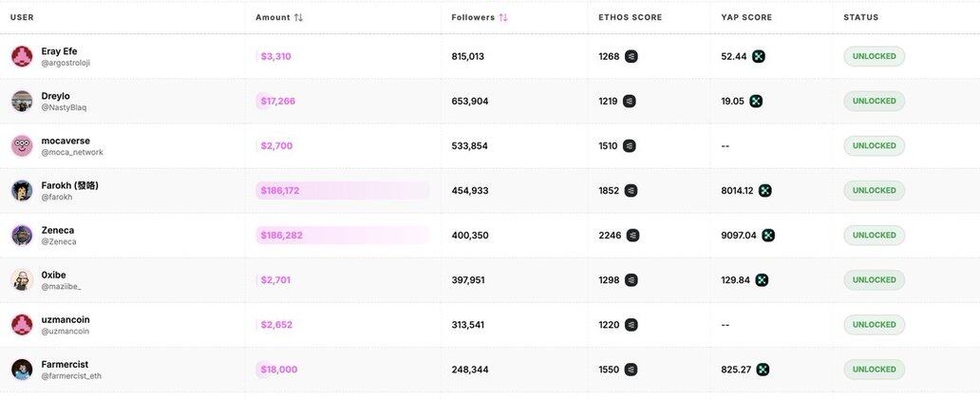Open the Dreylo user name link
This screenshot has height=400, width=980.
(x=55, y=95)
